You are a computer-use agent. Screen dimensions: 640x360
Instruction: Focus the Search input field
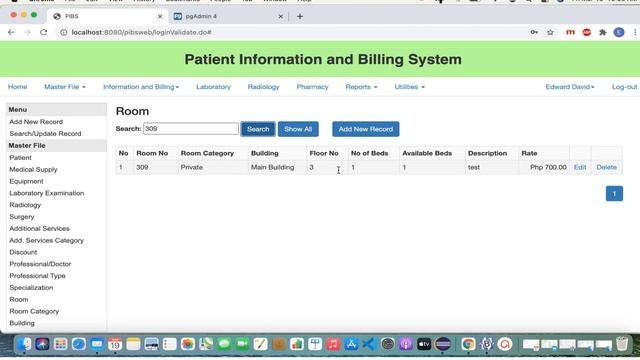pyautogui.click(x=191, y=129)
